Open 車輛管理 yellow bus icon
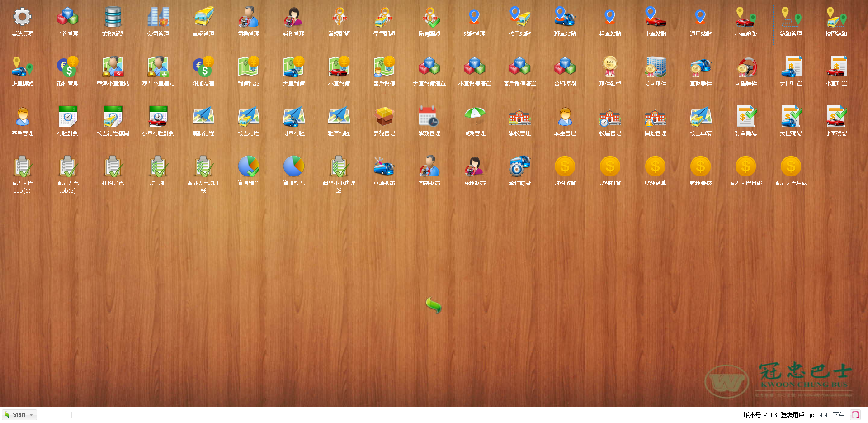868x423 pixels. pyautogui.click(x=203, y=17)
